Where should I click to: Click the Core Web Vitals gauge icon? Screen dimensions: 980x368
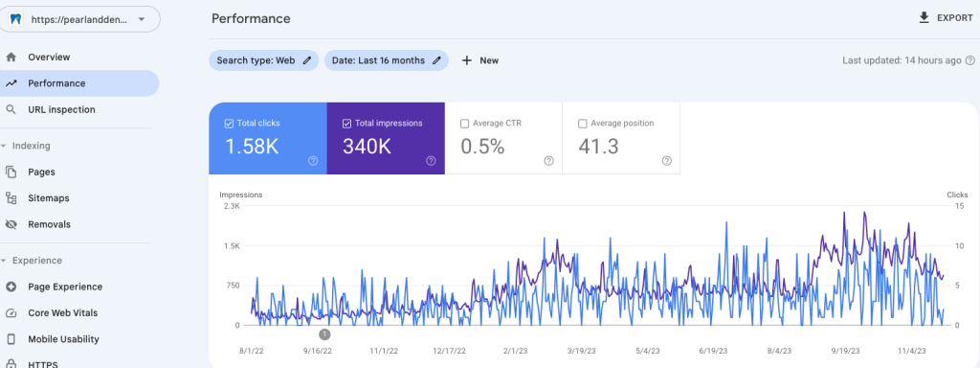[x=11, y=313]
